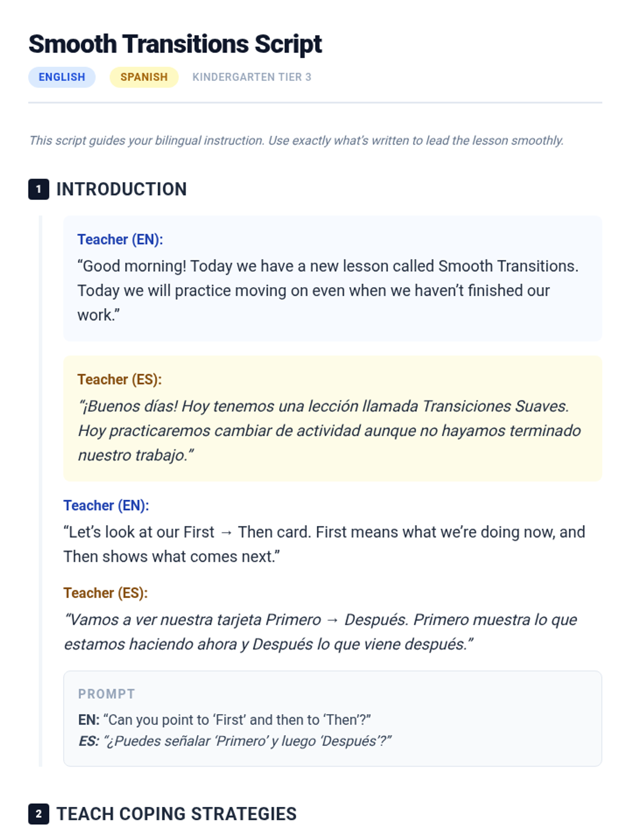Select the ENGLISH language badge
The image size is (630, 840).
62,77
